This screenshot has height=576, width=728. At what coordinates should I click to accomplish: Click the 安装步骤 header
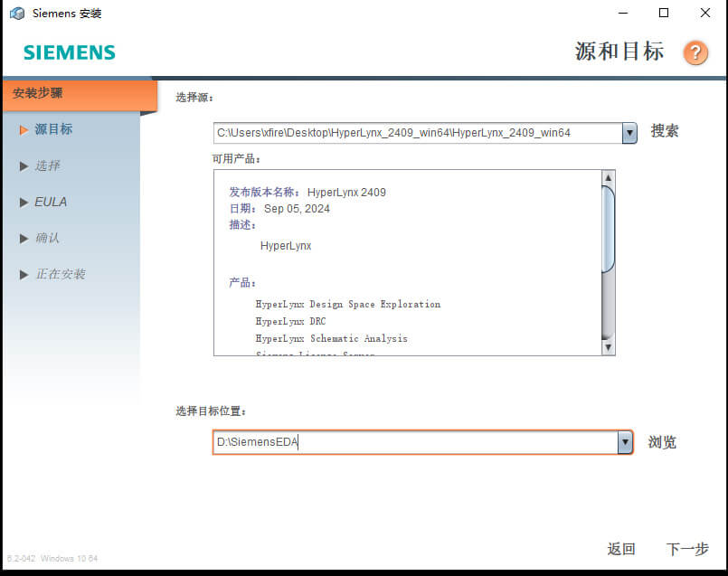click(x=80, y=94)
